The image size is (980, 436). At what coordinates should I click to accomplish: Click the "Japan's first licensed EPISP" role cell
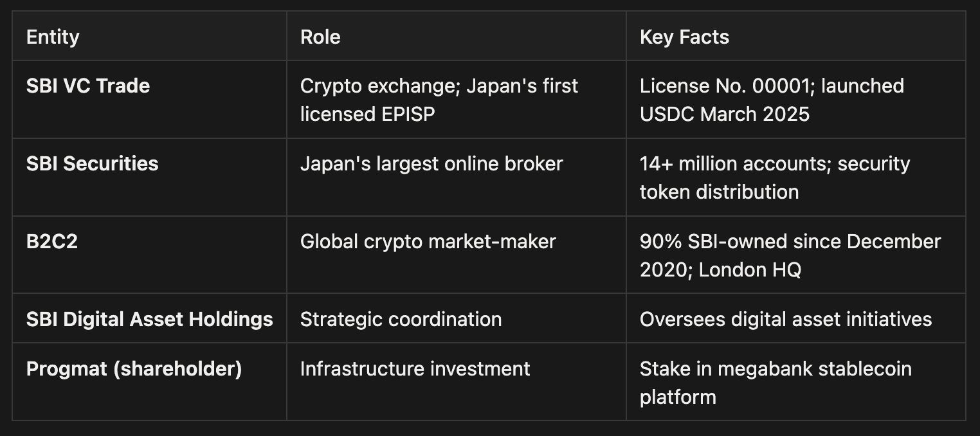[439, 100]
